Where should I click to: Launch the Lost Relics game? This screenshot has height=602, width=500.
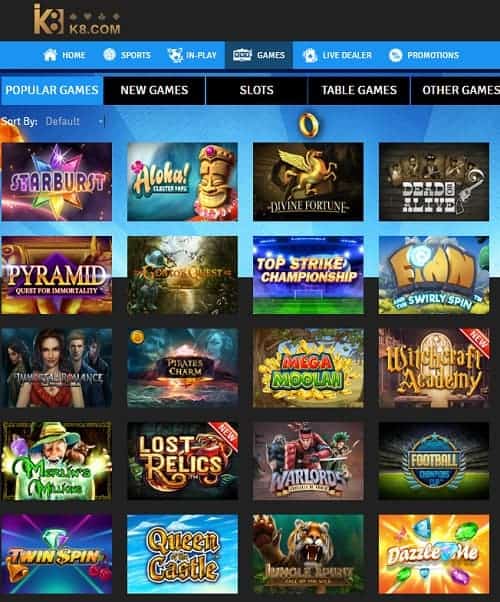(x=182, y=461)
